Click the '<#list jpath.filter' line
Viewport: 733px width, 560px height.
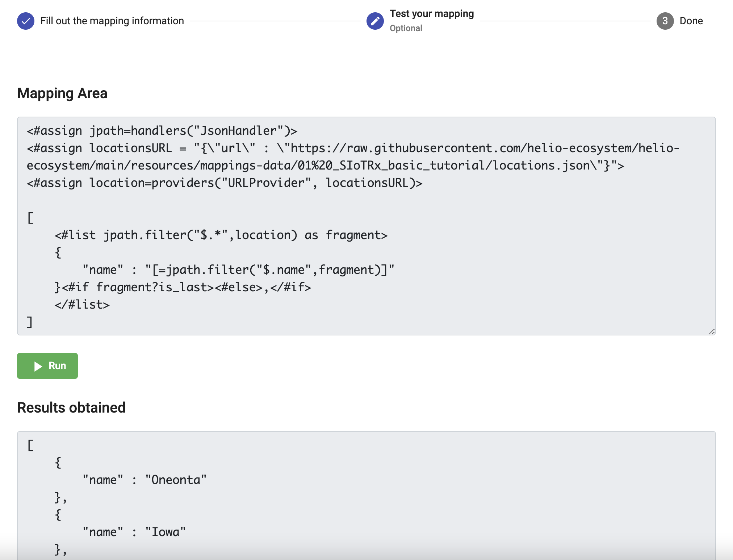click(221, 235)
